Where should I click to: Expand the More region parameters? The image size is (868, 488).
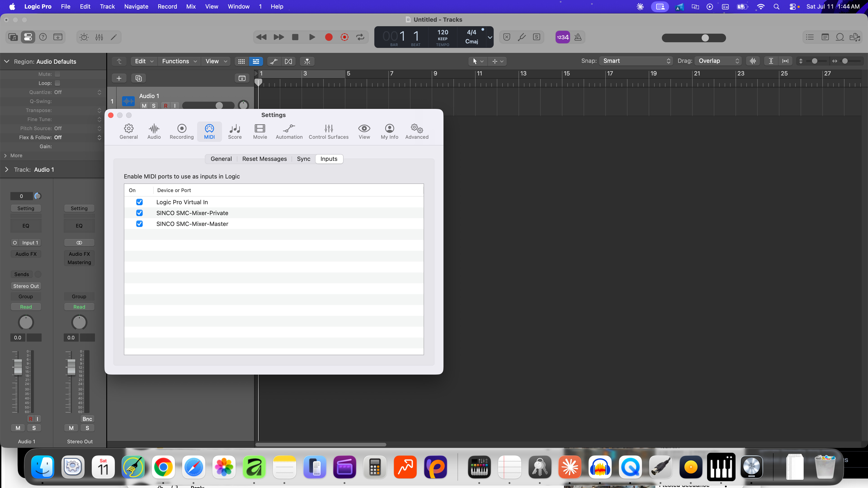5,156
